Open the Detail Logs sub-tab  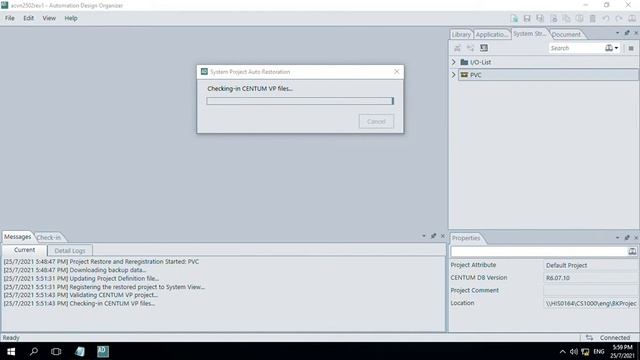coord(70,250)
